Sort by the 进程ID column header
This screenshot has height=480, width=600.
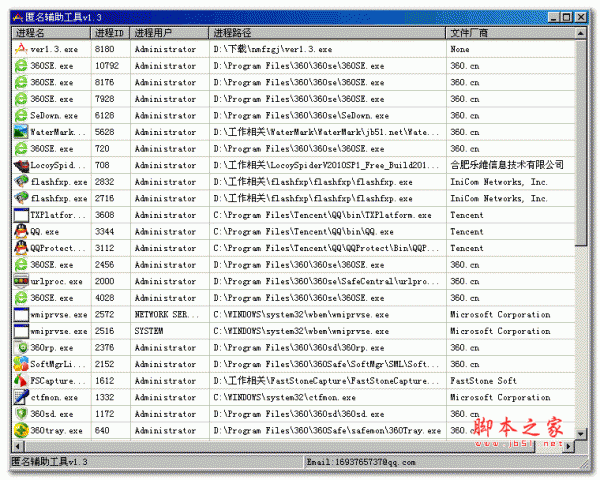click(110, 33)
